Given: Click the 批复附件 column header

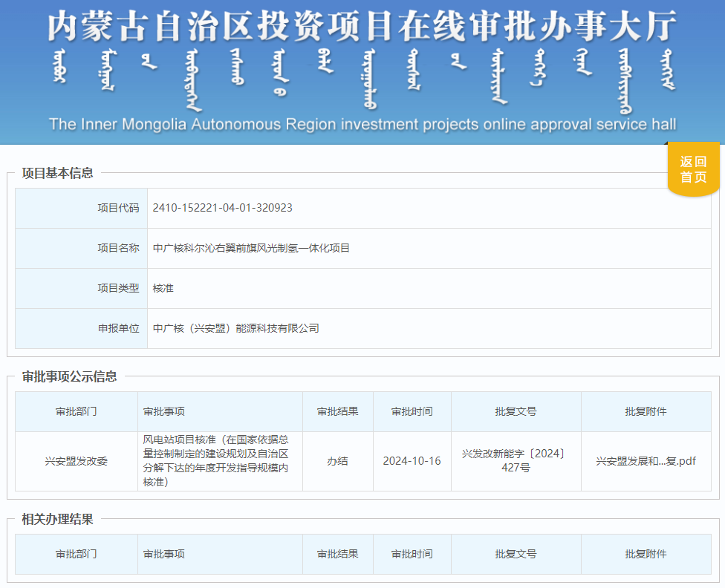Looking at the screenshot, I should (646, 411).
